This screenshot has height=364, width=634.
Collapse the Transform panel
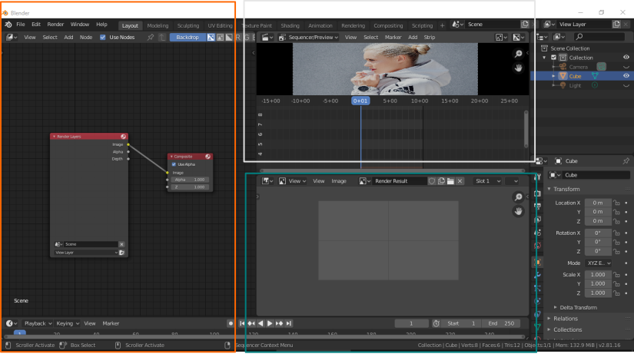coord(549,189)
